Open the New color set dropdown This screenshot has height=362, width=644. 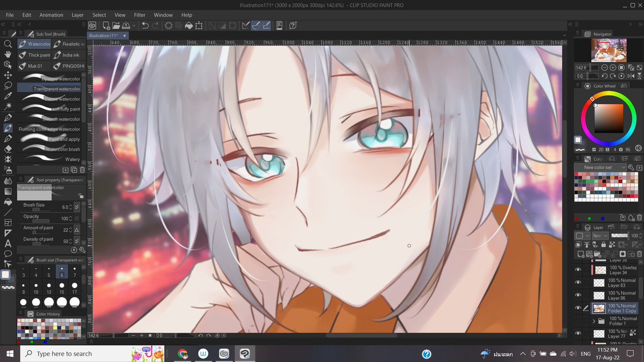click(601, 167)
